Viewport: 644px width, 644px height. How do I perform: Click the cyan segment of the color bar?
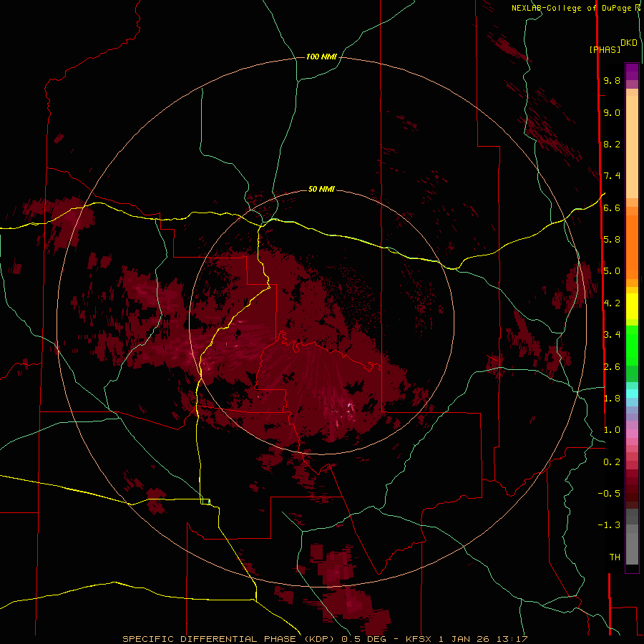632,394
